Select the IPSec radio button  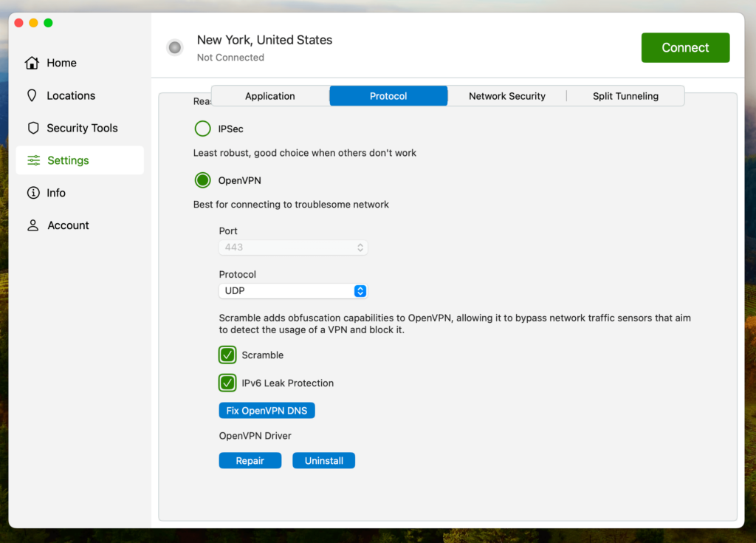(x=202, y=129)
